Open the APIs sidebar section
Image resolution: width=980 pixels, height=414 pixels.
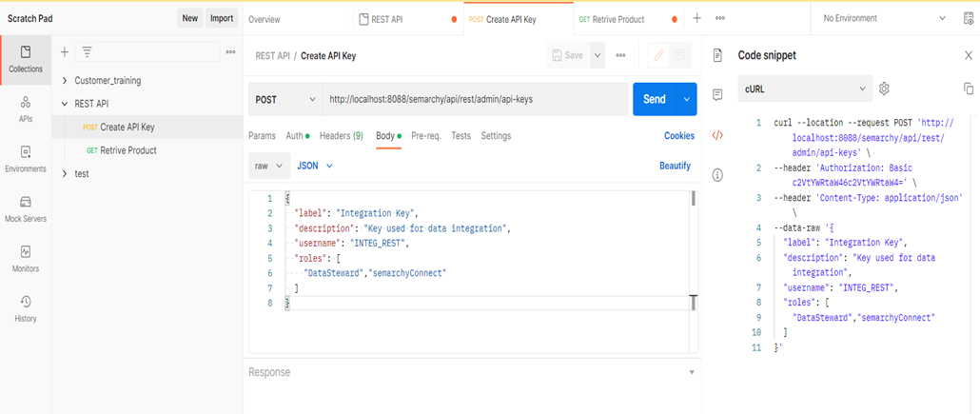pyautogui.click(x=26, y=109)
